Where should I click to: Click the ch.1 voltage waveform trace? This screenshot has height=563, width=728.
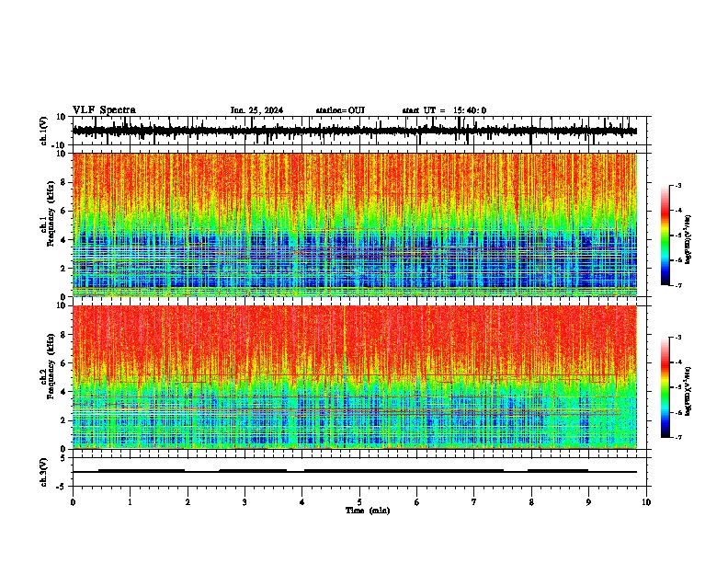tap(355, 131)
